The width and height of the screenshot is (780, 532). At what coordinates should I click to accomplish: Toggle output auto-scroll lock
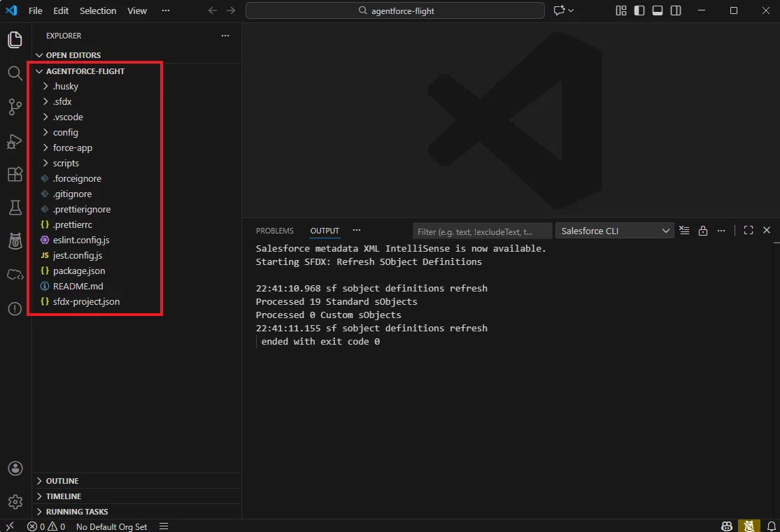point(703,231)
